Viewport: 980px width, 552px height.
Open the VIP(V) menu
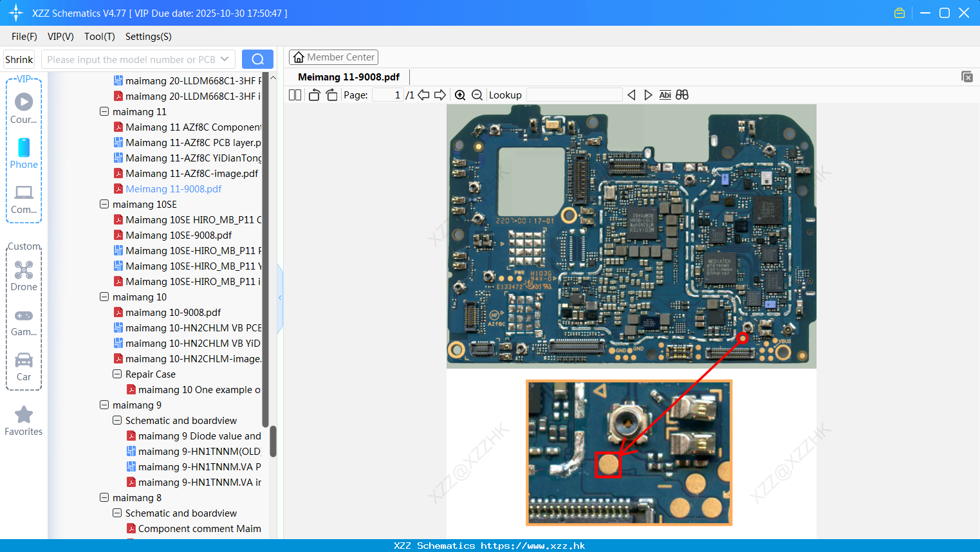60,37
